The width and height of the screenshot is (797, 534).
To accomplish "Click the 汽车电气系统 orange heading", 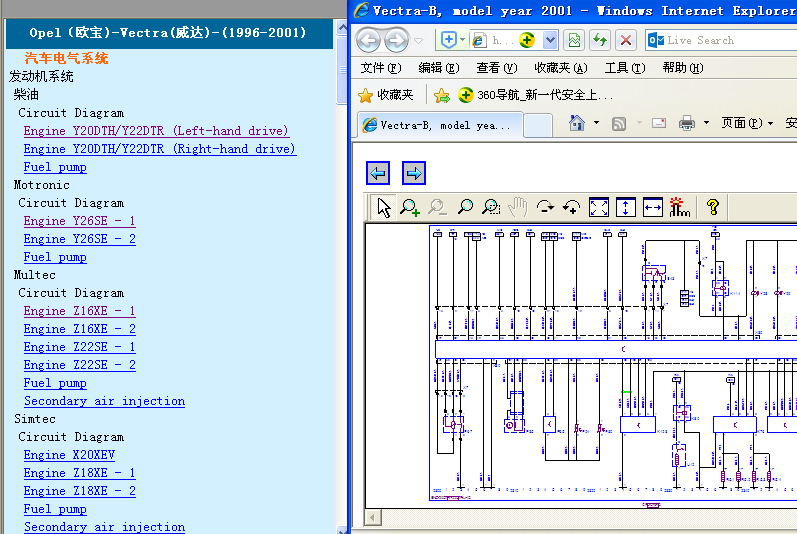I will (x=66, y=58).
